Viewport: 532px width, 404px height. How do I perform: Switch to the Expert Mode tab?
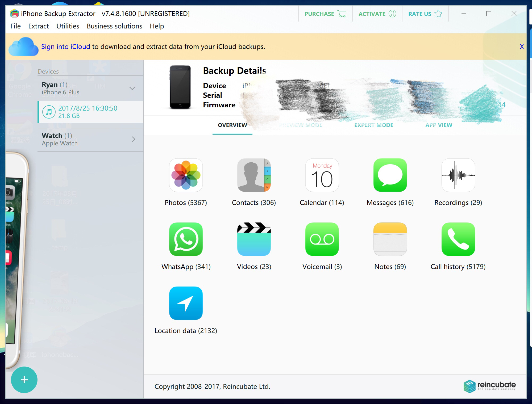click(373, 125)
